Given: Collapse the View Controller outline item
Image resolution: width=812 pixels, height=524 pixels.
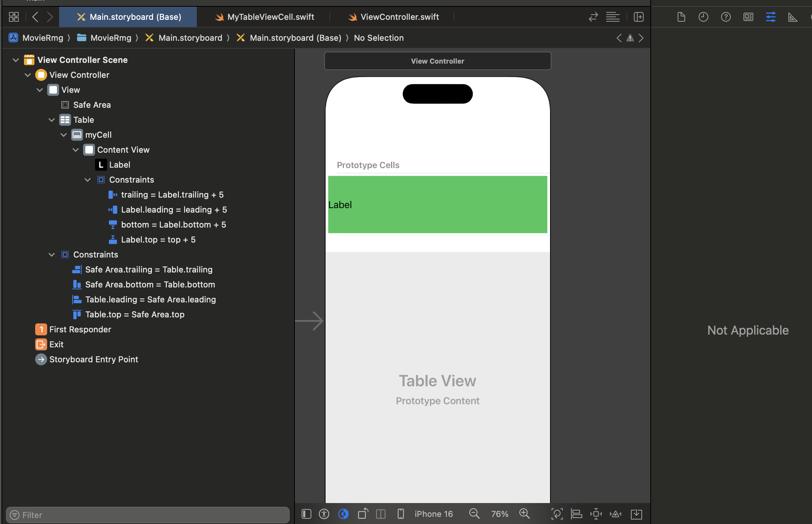Looking at the screenshot, I should coord(28,75).
